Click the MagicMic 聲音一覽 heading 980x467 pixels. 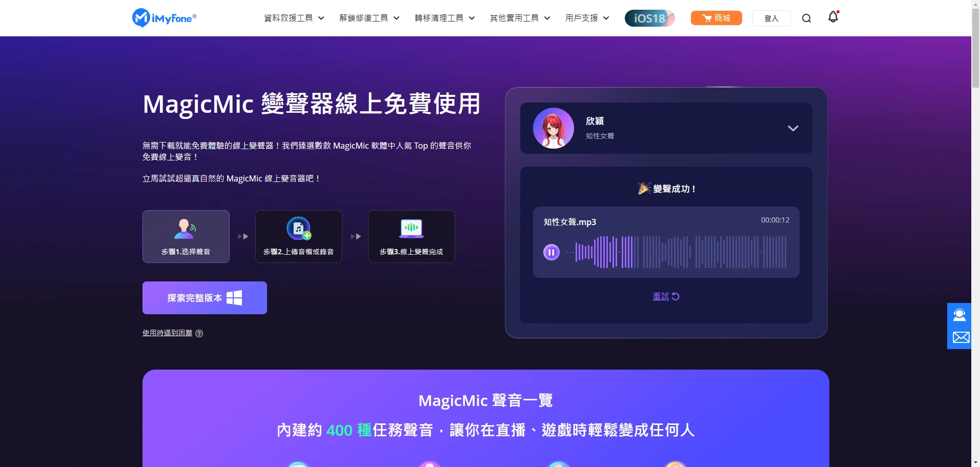coord(485,400)
